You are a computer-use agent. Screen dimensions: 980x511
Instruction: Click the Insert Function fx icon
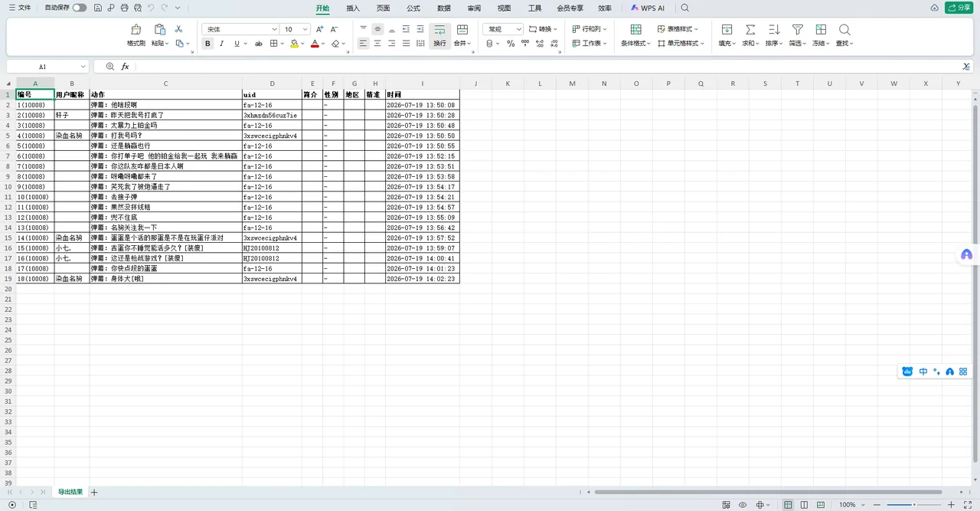(x=126, y=67)
